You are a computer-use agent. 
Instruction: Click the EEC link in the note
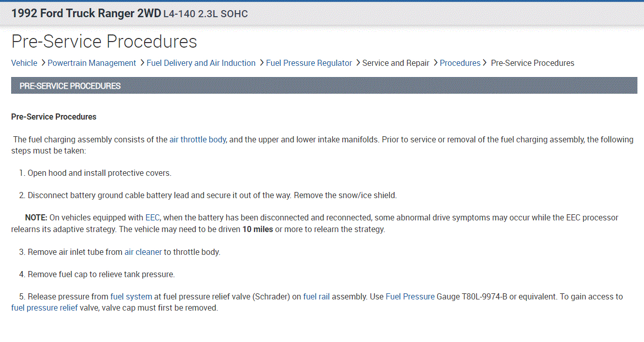[152, 217]
